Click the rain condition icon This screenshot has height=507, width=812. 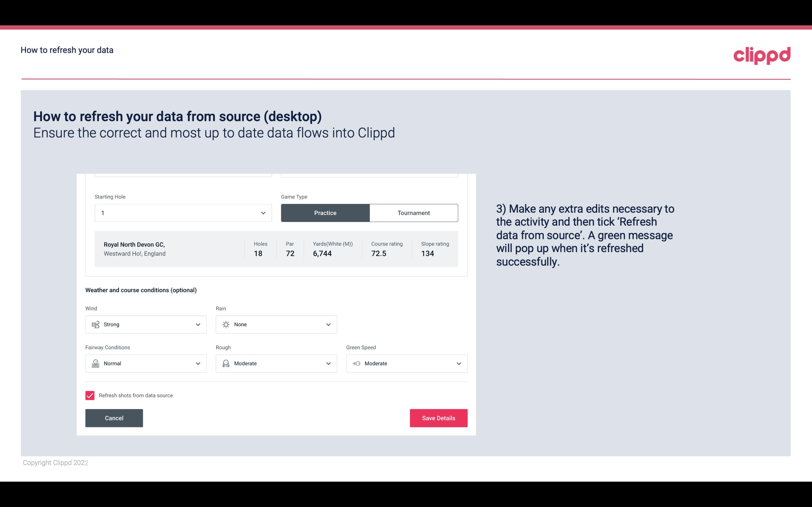[x=226, y=324]
